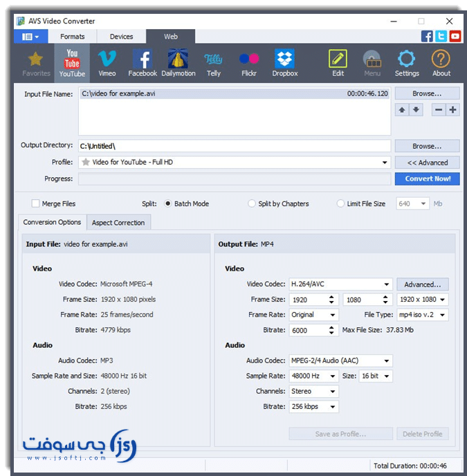
Task: Open the Favorites star toolbar item
Action: (x=36, y=64)
